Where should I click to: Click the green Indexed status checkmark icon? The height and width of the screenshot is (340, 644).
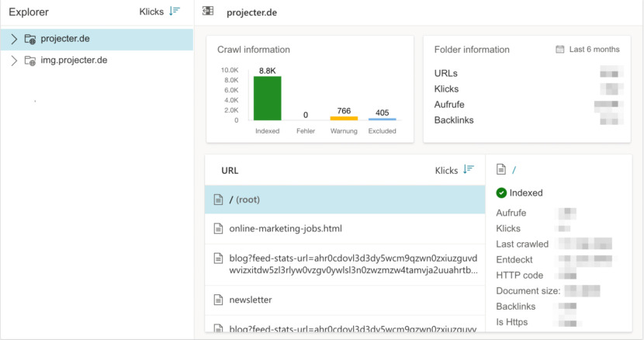click(x=501, y=193)
